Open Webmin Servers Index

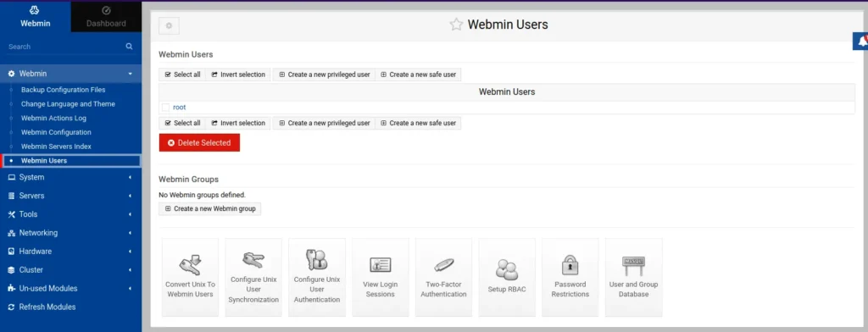click(56, 147)
